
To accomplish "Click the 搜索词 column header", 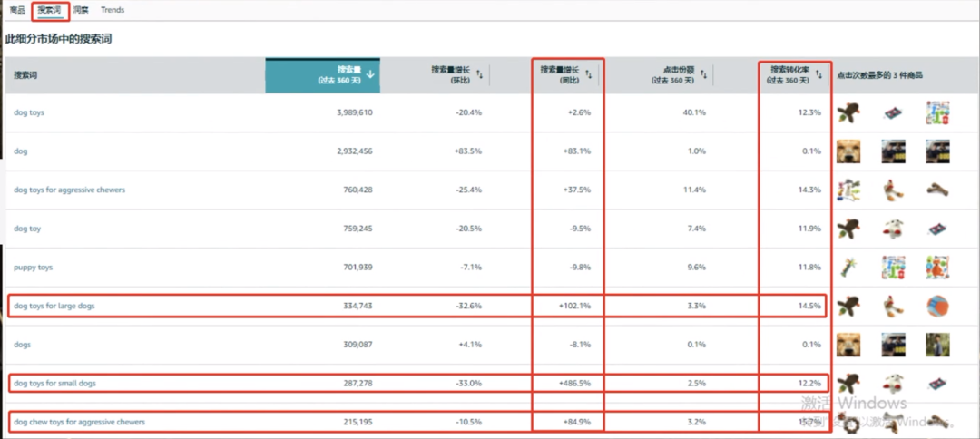I will 25,75.
